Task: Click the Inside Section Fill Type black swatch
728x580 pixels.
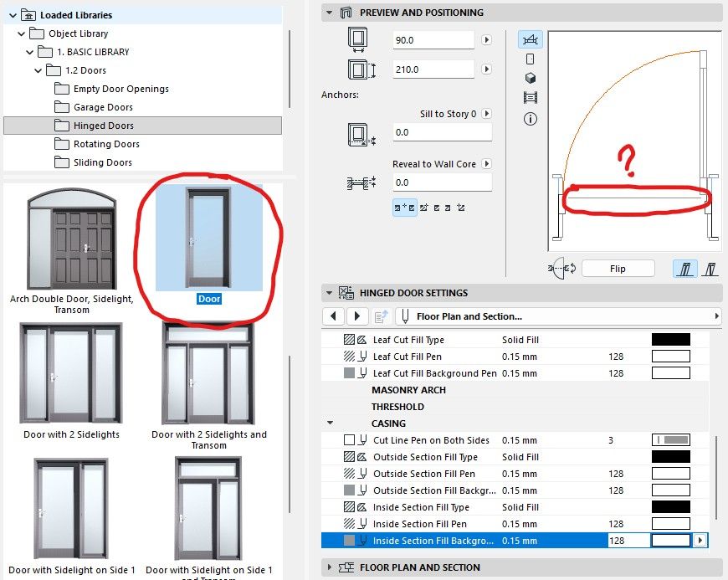Action: [671, 506]
